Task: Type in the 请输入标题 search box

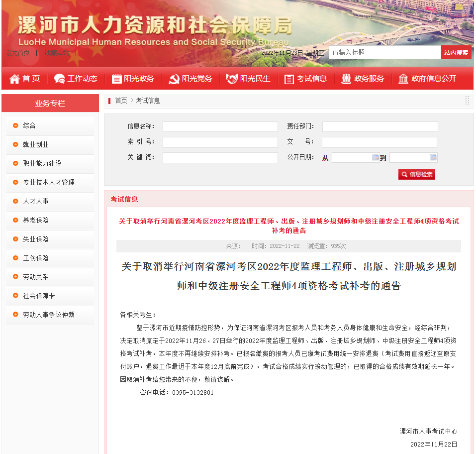Action: tap(384, 52)
